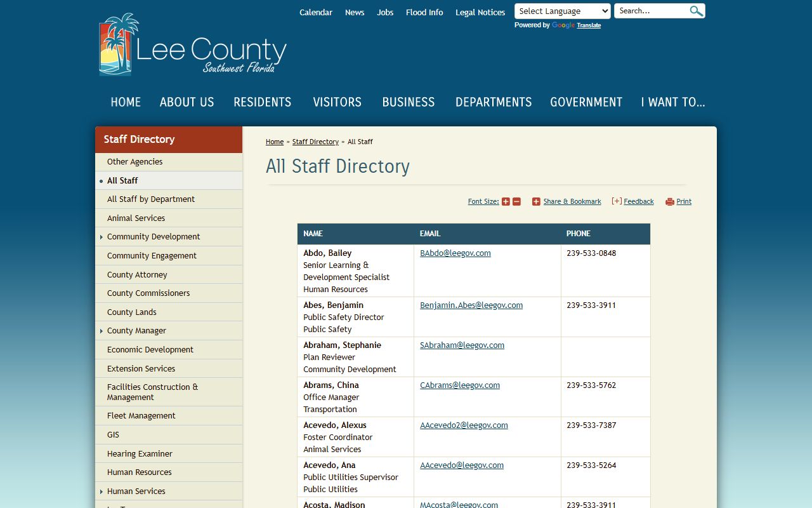Viewport: 812px width, 508px height.
Task: Open the News link
Action: (x=355, y=12)
